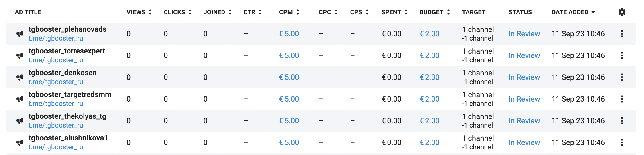Edit € 2.00 budget of tgbooster_alushnikova1
644x155 pixels.
[429, 142]
